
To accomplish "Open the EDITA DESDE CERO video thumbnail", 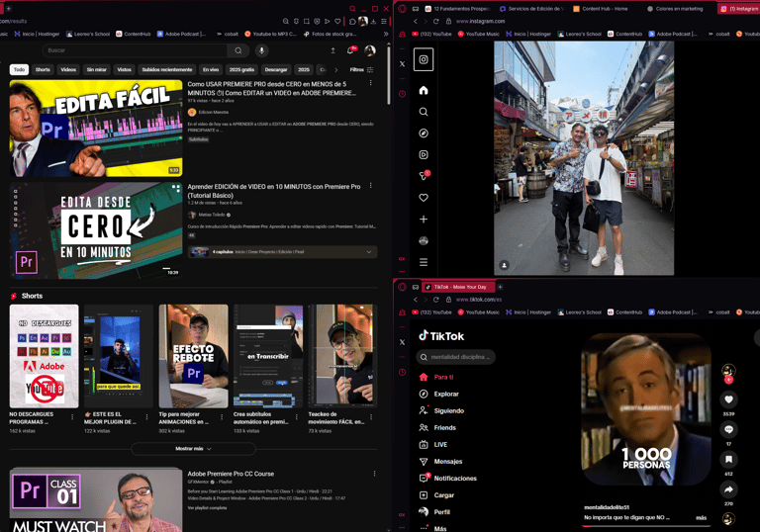I will (96, 230).
